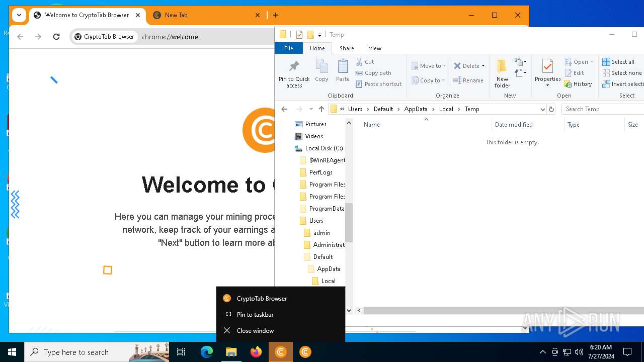The width and height of the screenshot is (644, 362).
Task: Close the New Tab tab
Action: click(x=258, y=15)
